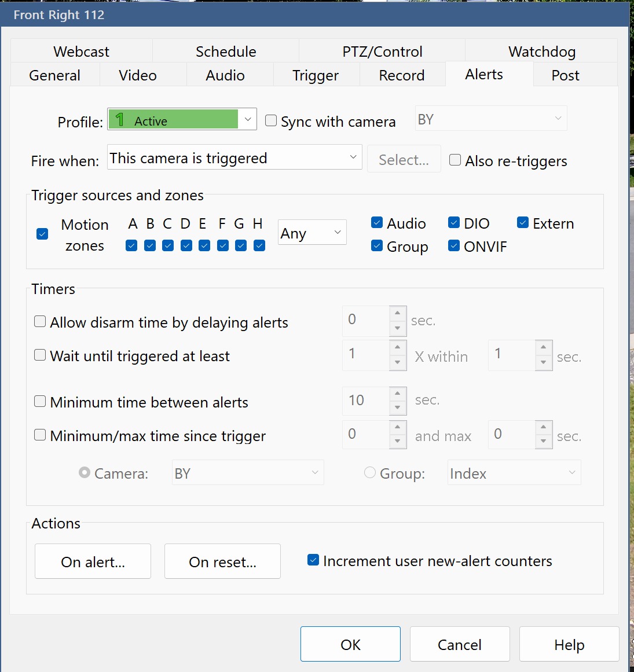Decrease the minimum time between alerts value

[397, 407]
